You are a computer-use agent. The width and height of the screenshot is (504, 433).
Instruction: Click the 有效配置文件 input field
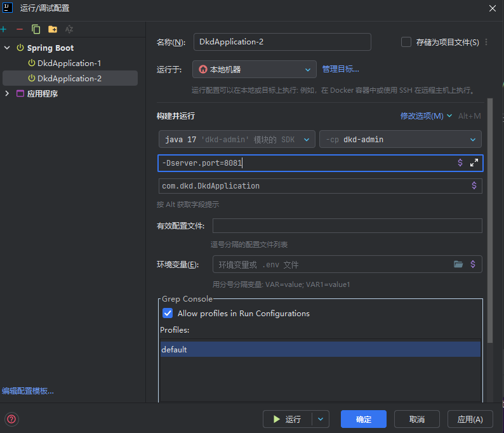click(347, 225)
